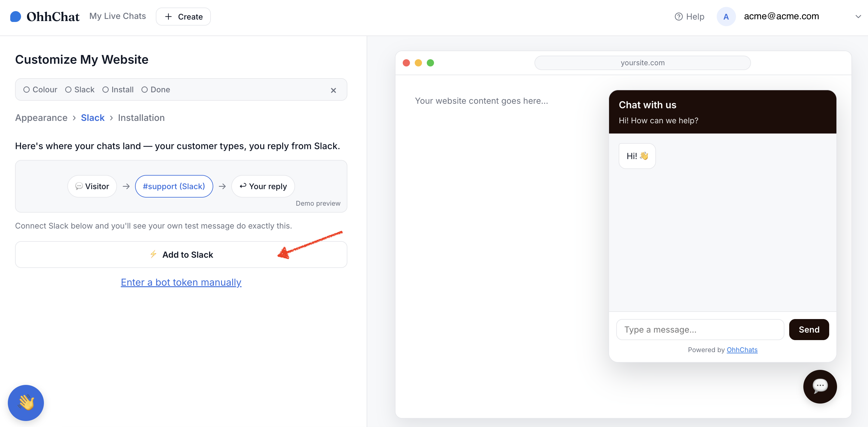
Task: Go to Installation breadcrumb
Action: [141, 118]
